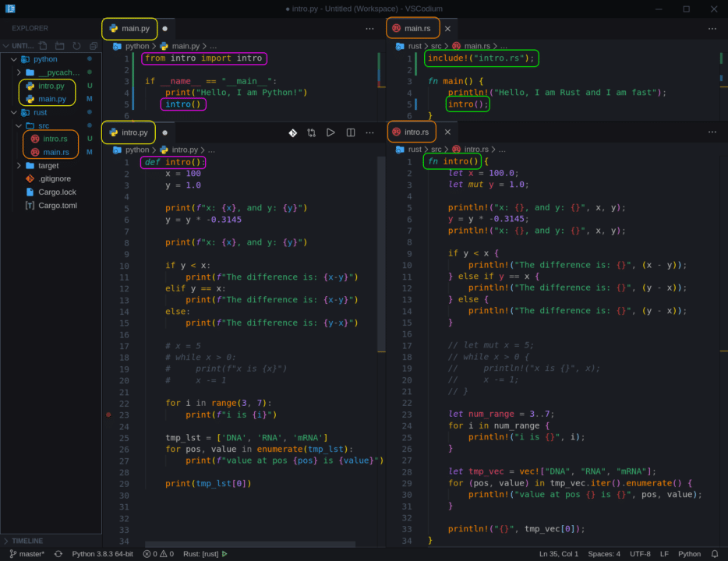The height and width of the screenshot is (561, 728).
Task: Click the VSCodium logo in the title bar
Action: pos(10,9)
